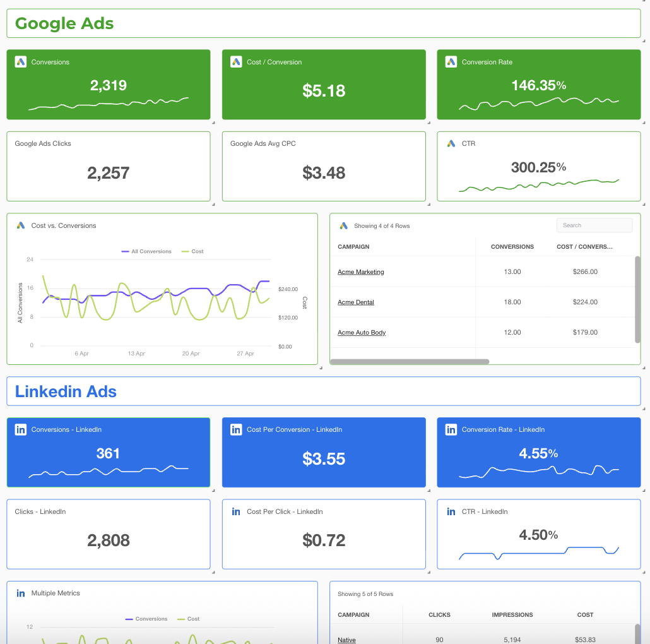Sort LinkedIn table by IMPRESSIONS column header

(x=512, y=615)
